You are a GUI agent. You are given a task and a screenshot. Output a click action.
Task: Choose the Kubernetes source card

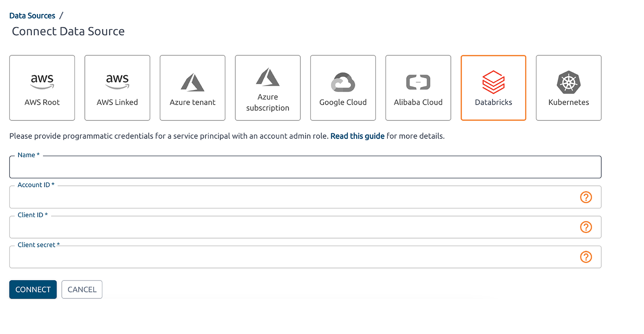(x=569, y=88)
